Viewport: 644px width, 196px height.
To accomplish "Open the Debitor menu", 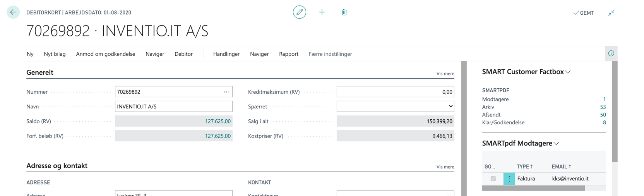I will click(x=183, y=54).
